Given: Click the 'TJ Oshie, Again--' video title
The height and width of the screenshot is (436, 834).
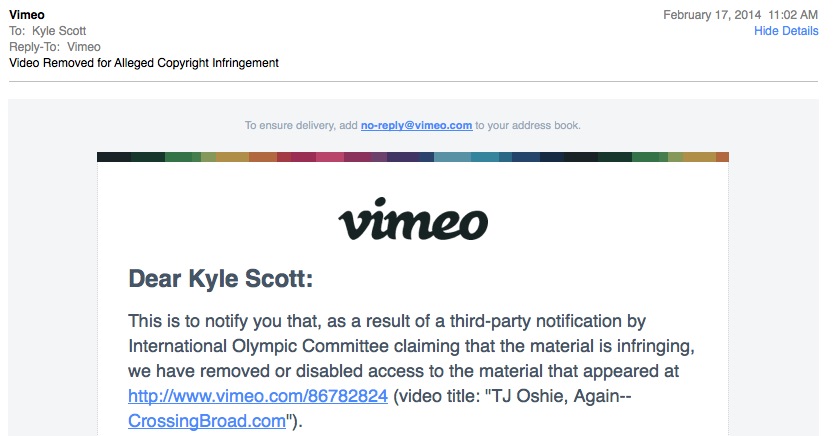Looking at the screenshot, I should 558,396.
